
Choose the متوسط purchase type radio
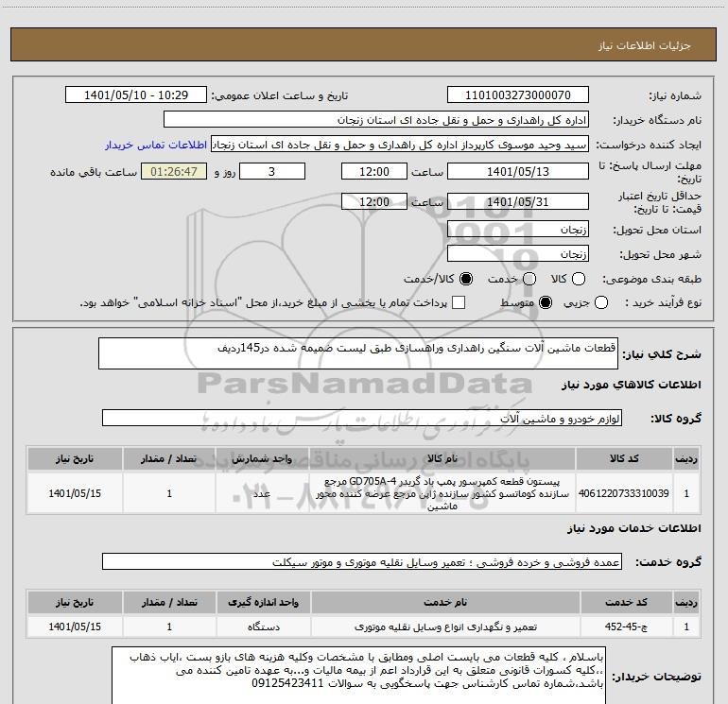[546, 303]
